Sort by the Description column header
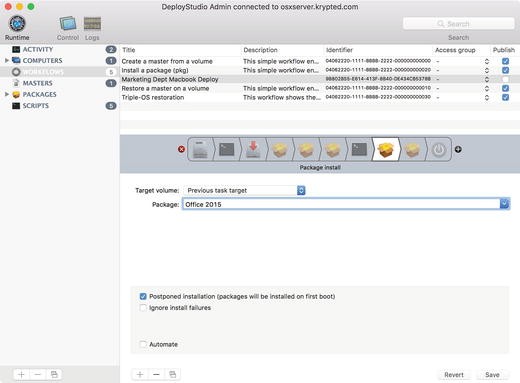Screen dimensions: 520x383 tap(282, 50)
